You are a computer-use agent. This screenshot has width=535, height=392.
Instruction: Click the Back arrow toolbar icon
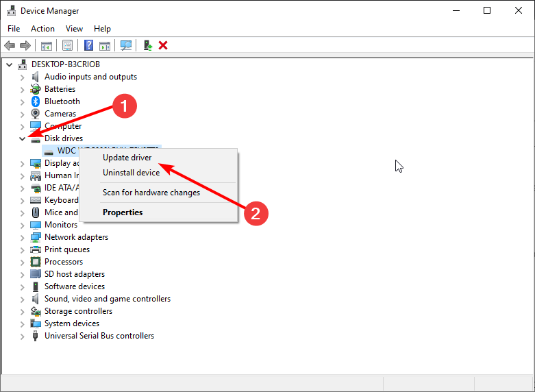pyautogui.click(x=10, y=45)
